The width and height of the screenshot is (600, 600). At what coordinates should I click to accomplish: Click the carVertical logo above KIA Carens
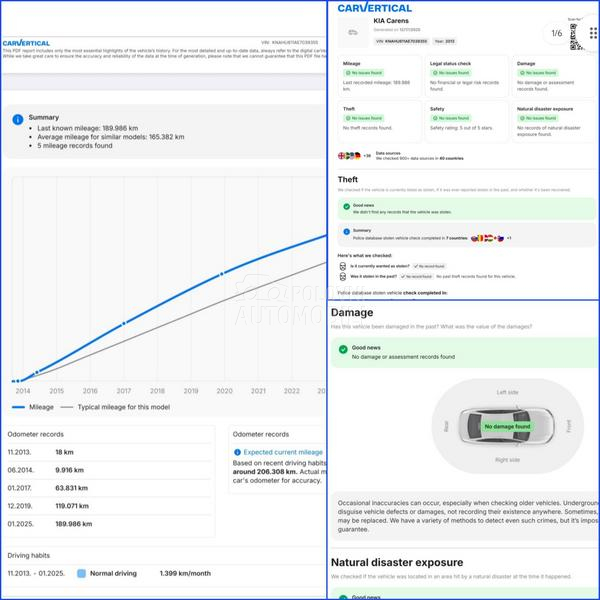point(375,7)
